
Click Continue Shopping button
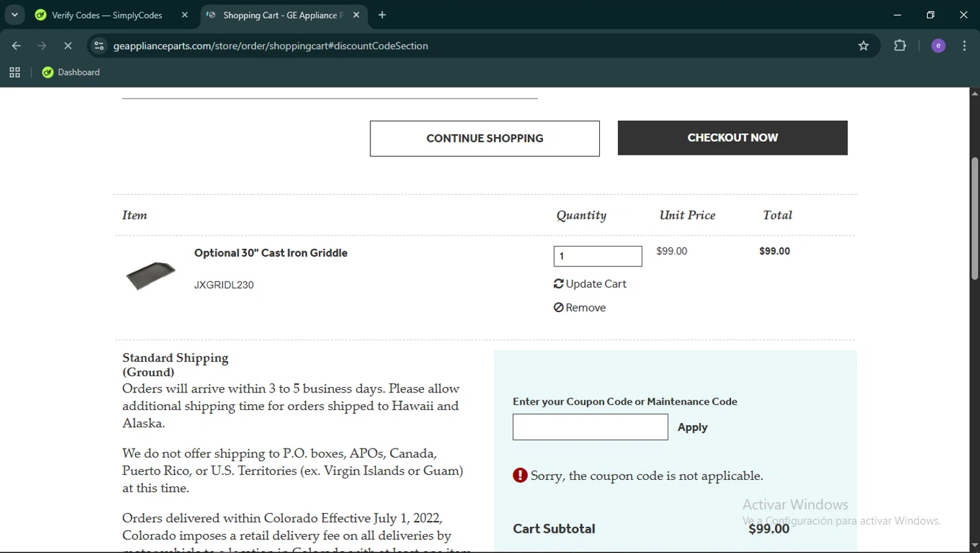click(x=485, y=138)
